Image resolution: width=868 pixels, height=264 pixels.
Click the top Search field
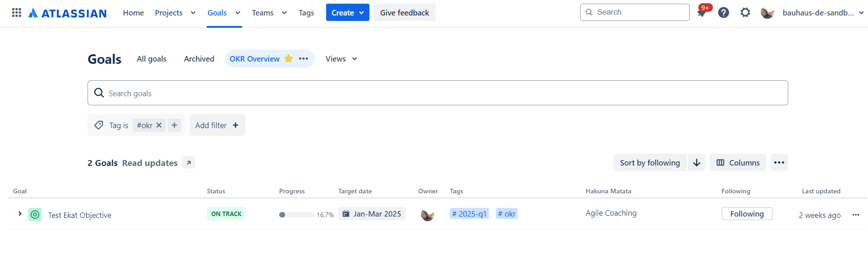pyautogui.click(x=634, y=12)
